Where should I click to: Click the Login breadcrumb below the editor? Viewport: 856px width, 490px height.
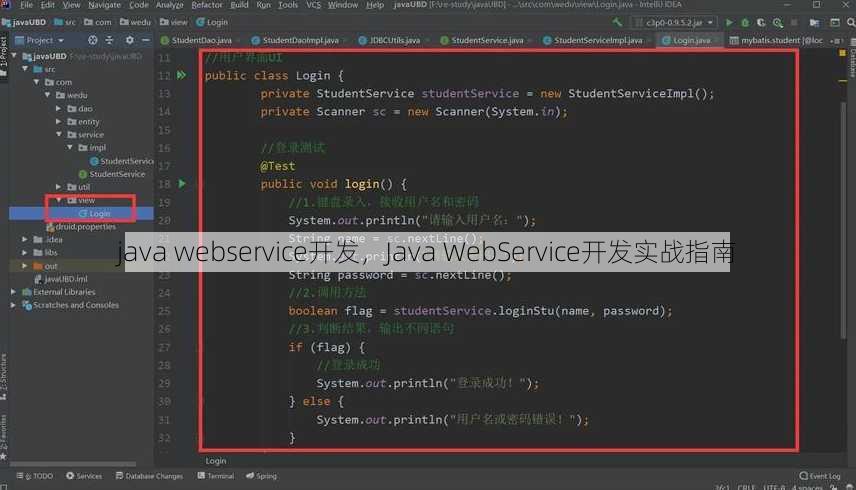point(216,461)
